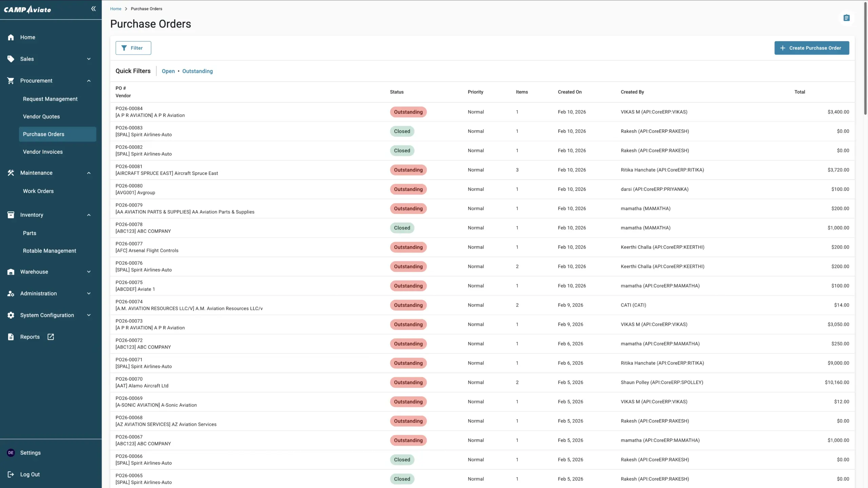868x488 pixels.
Task: Click the page vertical scrollbar
Action: tap(865, 58)
